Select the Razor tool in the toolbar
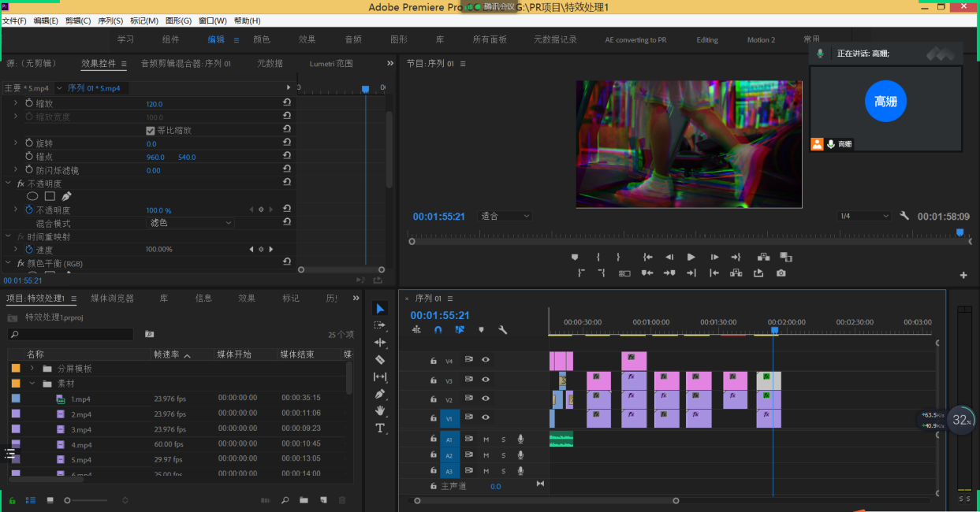The width and height of the screenshot is (980, 512). click(x=380, y=360)
